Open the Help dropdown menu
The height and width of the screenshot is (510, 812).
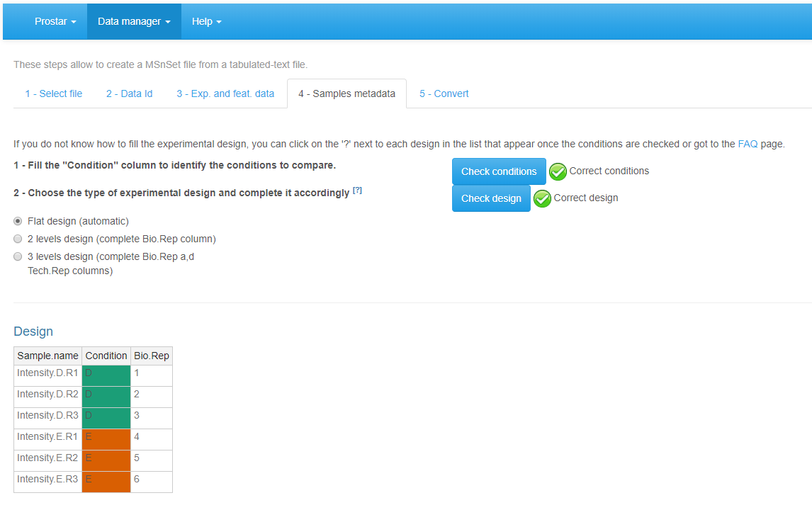(x=206, y=21)
